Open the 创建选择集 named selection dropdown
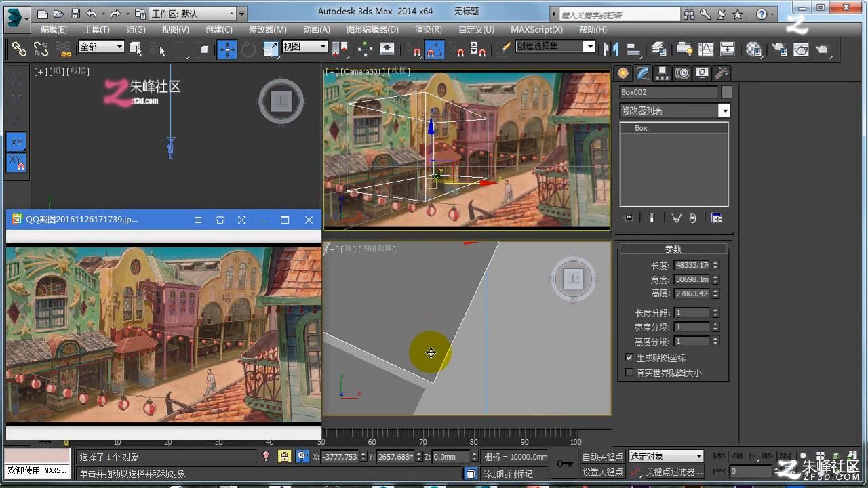The image size is (868, 488). pyautogui.click(x=555, y=47)
